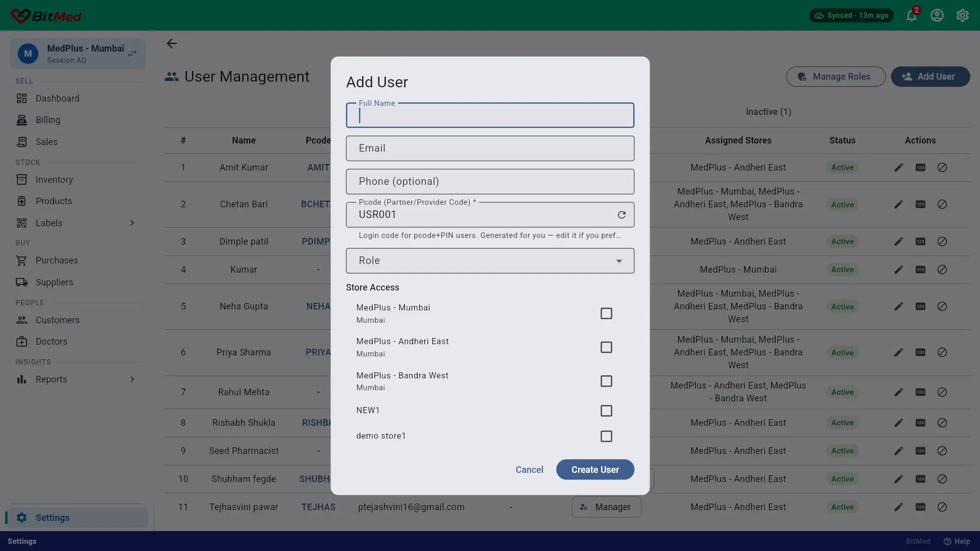Screen dimensions: 980x551
Task: Deactivate Chetan Bari with block icon
Action: click(x=942, y=204)
